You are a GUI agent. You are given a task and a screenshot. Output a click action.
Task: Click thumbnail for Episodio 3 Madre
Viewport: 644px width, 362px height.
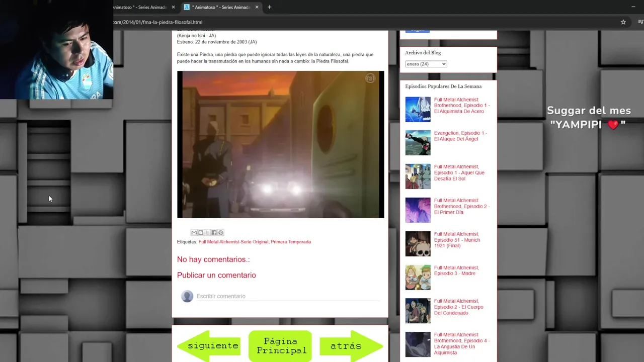pyautogui.click(x=418, y=278)
